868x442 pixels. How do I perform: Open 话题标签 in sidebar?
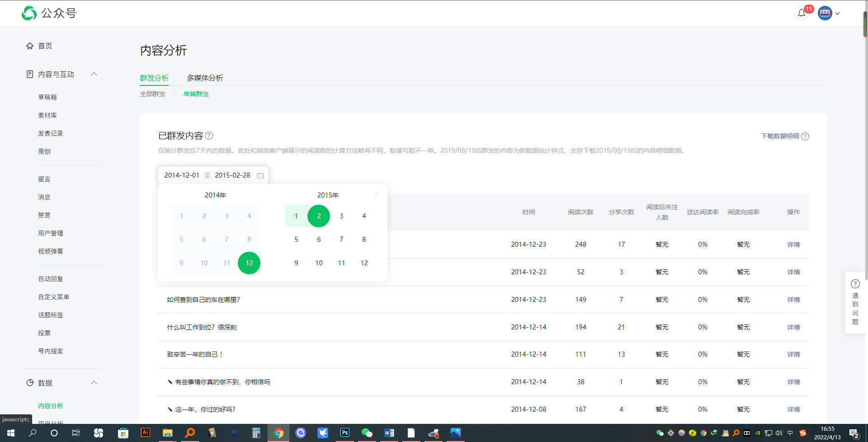51,315
